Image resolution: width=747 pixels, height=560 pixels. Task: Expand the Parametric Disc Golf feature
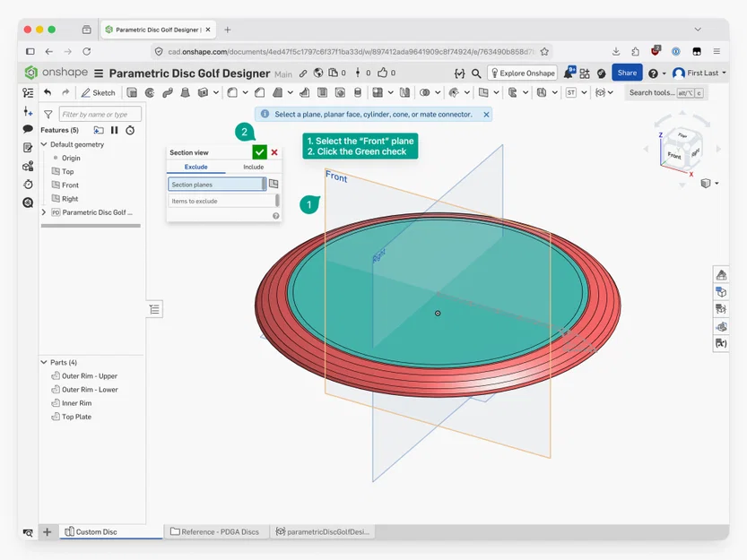(x=44, y=212)
